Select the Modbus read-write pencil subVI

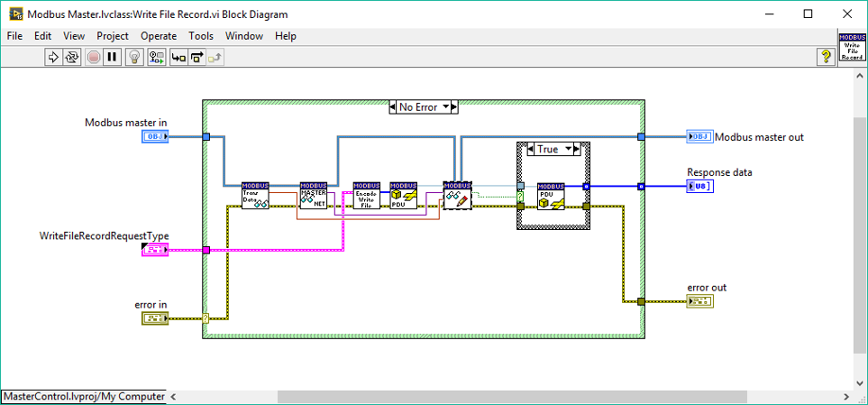457,195
